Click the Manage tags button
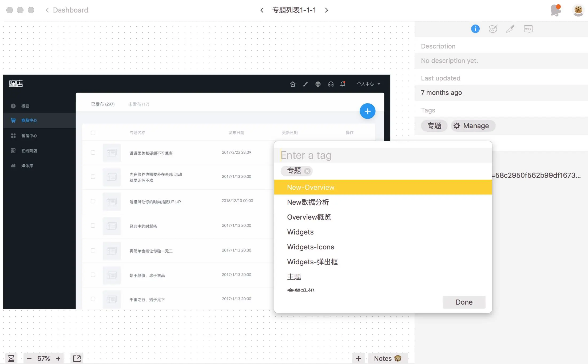The image size is (588, 364). tap(473, 126)
